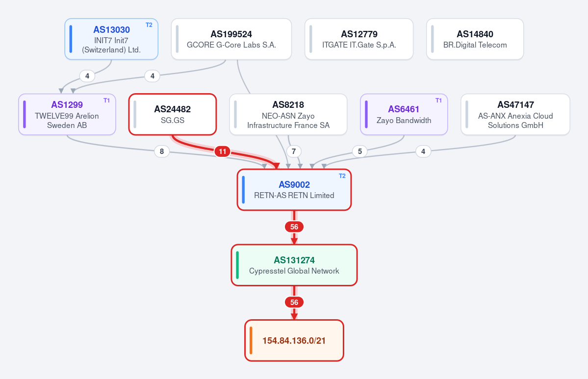Click the AS199524 GCORE G-Core Labs node
The width and height of the screenshot is (588, 379).
pyautogui.click(x=231, y=39)
